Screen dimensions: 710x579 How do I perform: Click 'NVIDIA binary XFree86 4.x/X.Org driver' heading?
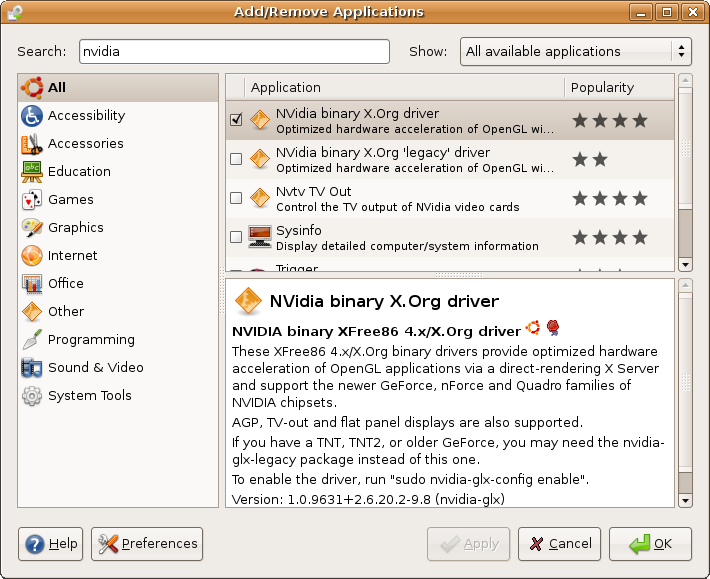click(376, 331)
